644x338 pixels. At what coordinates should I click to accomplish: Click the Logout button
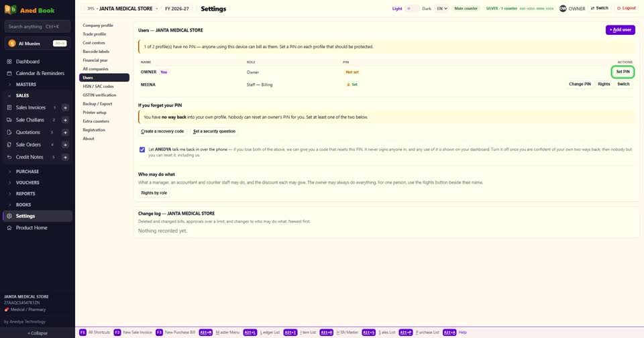tap(627, 8)
